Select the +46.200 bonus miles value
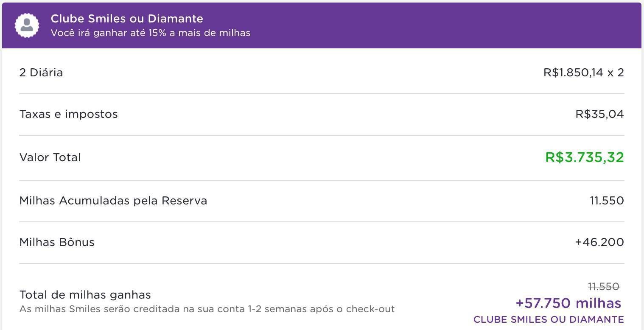The height and width of the screenshot is (330, 644). (599, 242)
